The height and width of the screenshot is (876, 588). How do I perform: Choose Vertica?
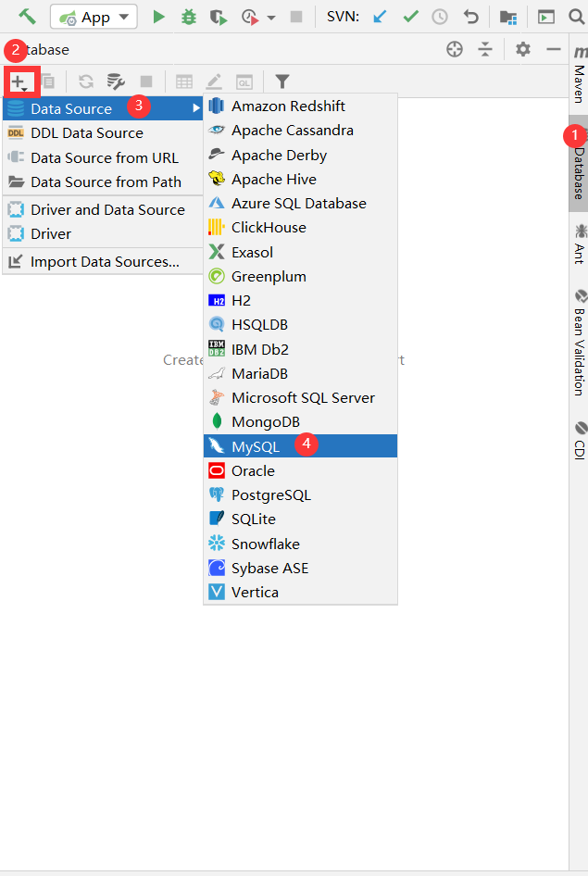[300, 593]
